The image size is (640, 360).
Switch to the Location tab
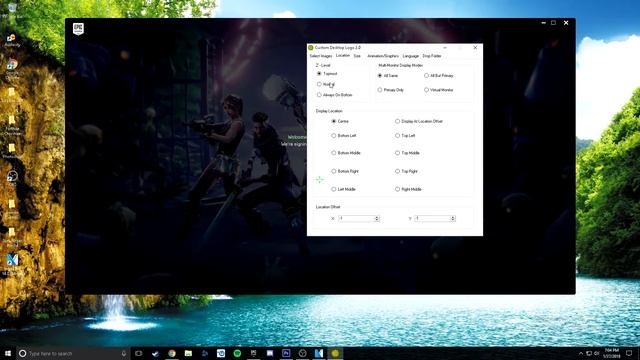(x=342, y=56)
